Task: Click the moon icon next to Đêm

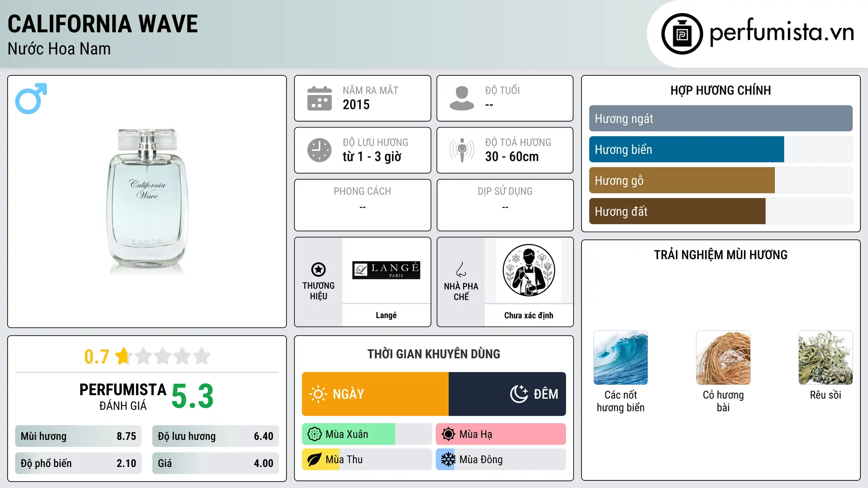Action: click(x=519, y=394)
